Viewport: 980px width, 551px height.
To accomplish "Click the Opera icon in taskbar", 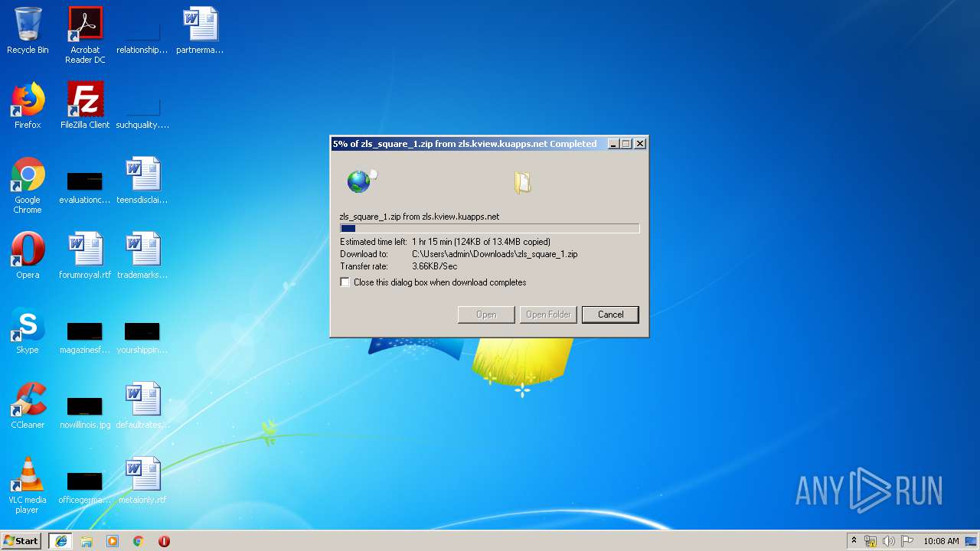I will (164, 541).
